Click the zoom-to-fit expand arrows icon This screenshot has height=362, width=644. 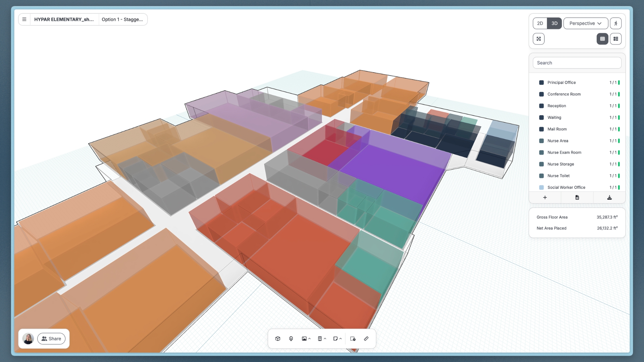click(x=539, y=39)
